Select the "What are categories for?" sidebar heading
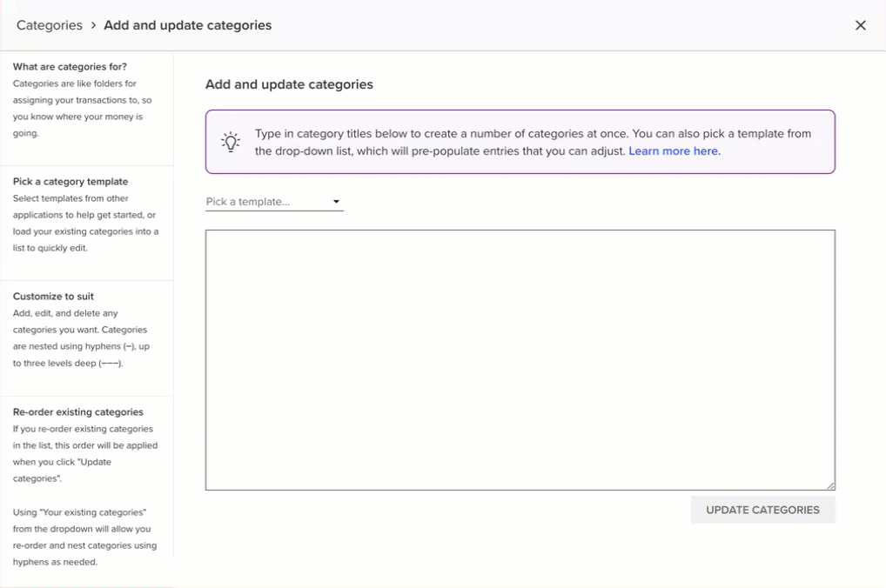This screenshot has width=886, height=588. (70, 67)
